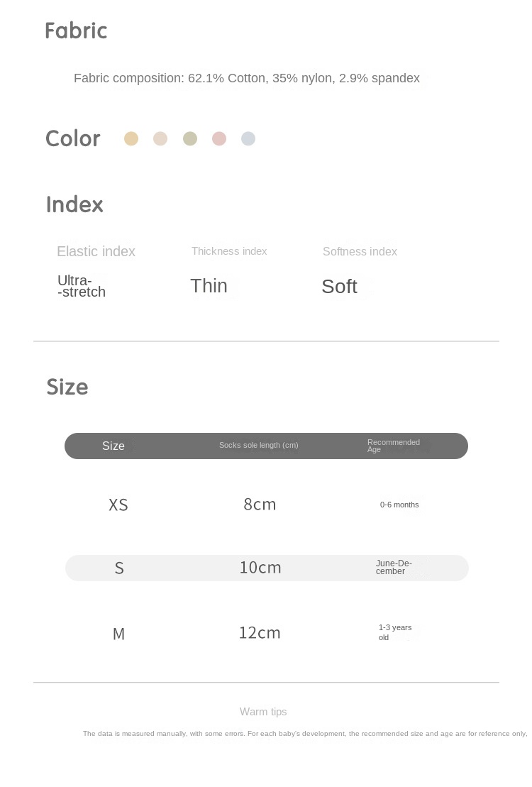Click the Size column header
This screenshot has height=787, width=532.
point(113,446)
